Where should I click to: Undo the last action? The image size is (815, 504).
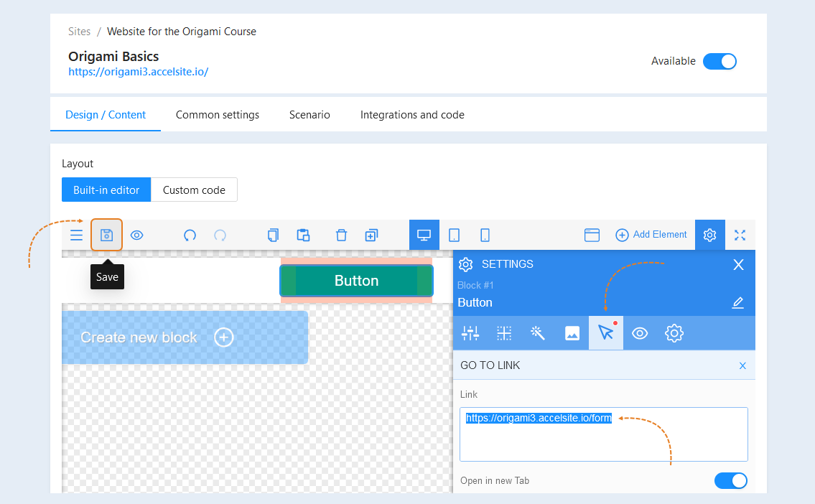click(190, 235)
